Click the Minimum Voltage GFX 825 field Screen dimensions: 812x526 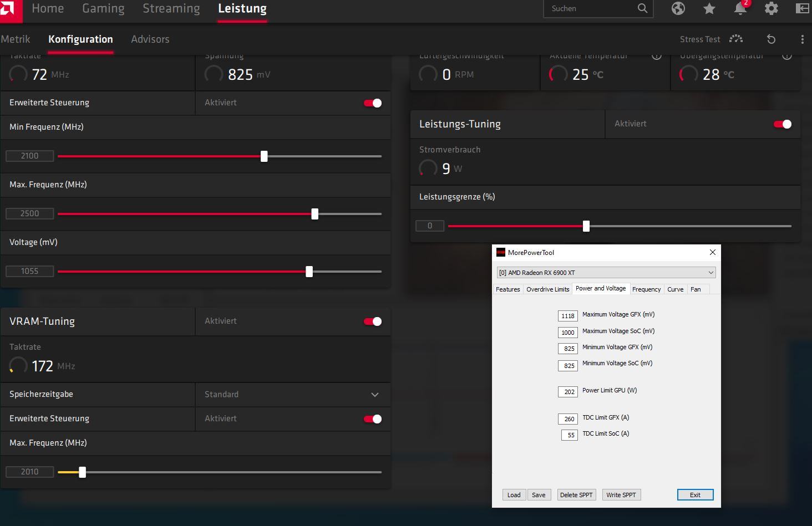coord(568,349)
